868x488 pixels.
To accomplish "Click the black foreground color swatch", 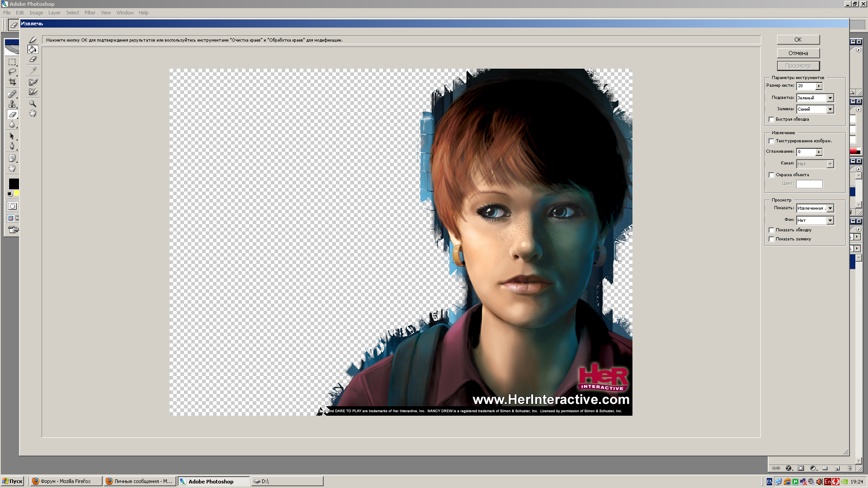I will (14, 183).
